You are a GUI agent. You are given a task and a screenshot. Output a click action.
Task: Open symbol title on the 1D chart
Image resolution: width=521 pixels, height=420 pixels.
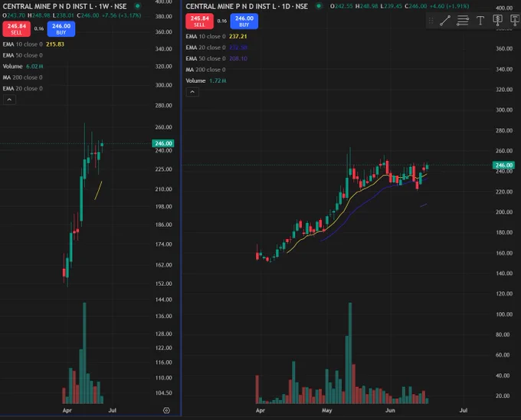pos(247,6)
